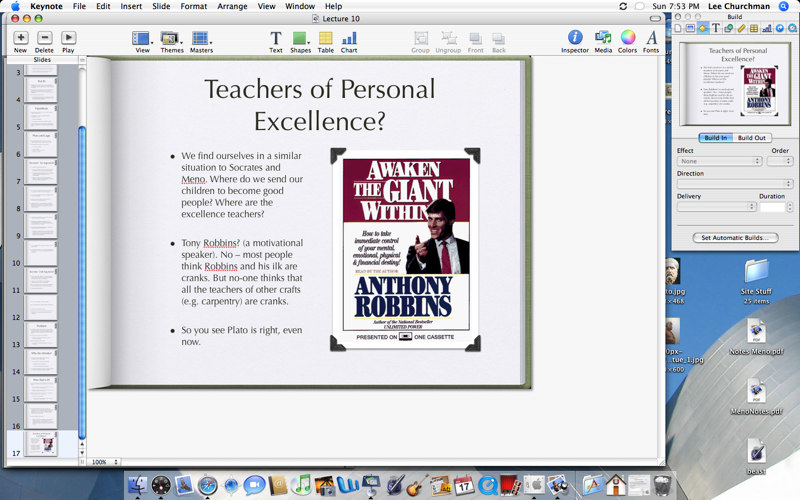Click the Set Automatic Builds button
Screen dimensions: 800x500
tap(734, 238)
